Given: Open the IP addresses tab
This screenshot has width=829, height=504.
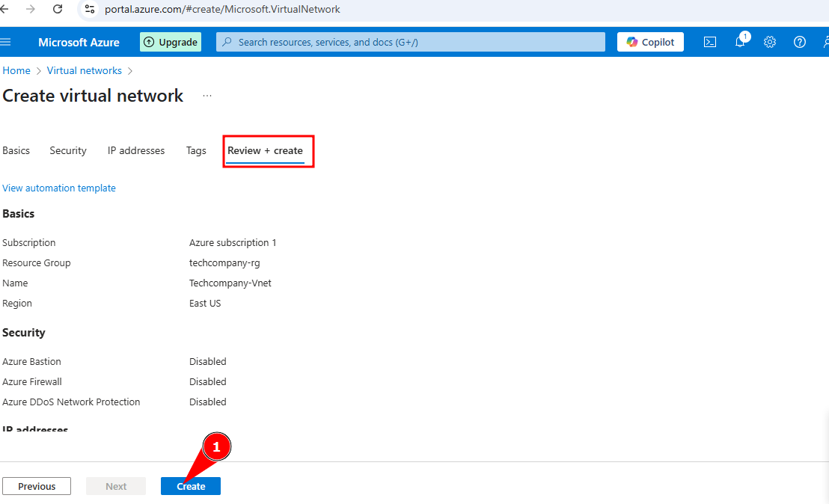Looking at the screenshot, I should coord(136,150).
